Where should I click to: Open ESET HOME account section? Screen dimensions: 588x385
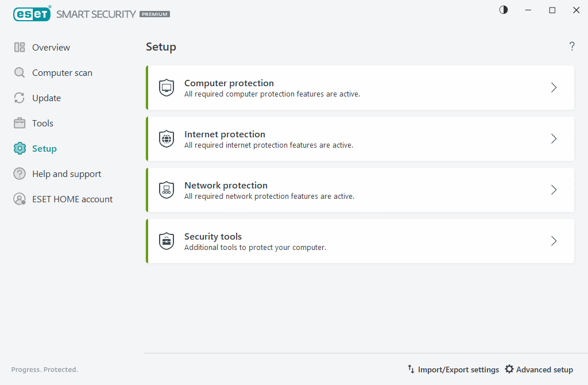pos(72,199)
